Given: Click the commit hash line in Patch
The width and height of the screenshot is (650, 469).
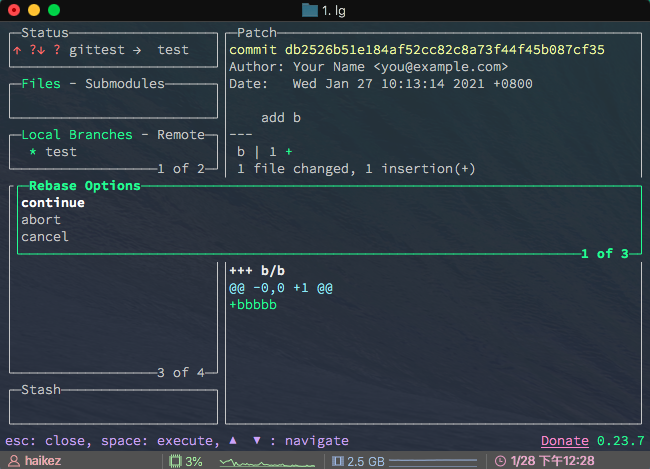Looking at the screenshot, I should [x=417, y=50].
